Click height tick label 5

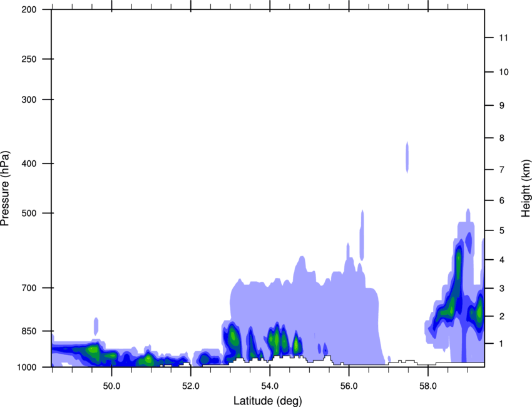pos(502,230)
